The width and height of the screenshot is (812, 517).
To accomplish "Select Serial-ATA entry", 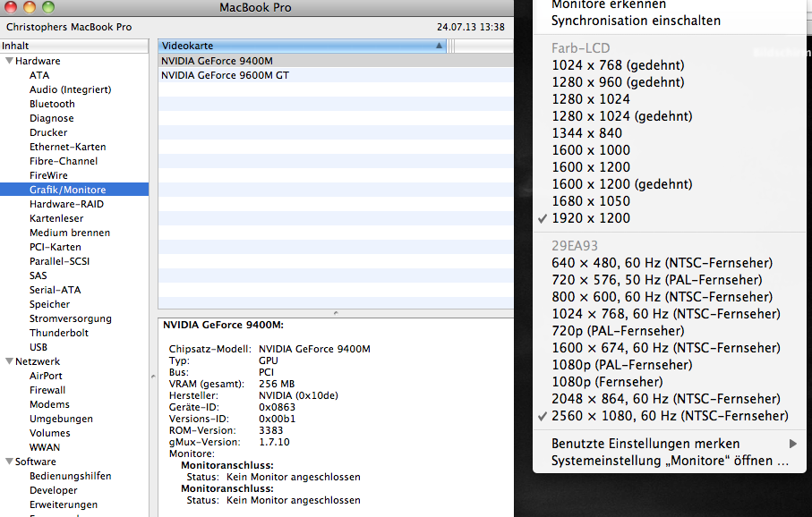I will [55, 290].
